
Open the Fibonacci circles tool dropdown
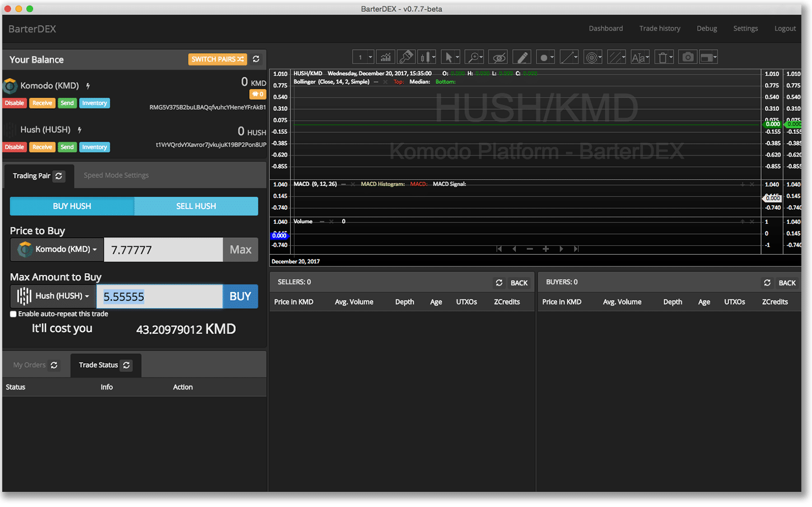pos(593,57)
